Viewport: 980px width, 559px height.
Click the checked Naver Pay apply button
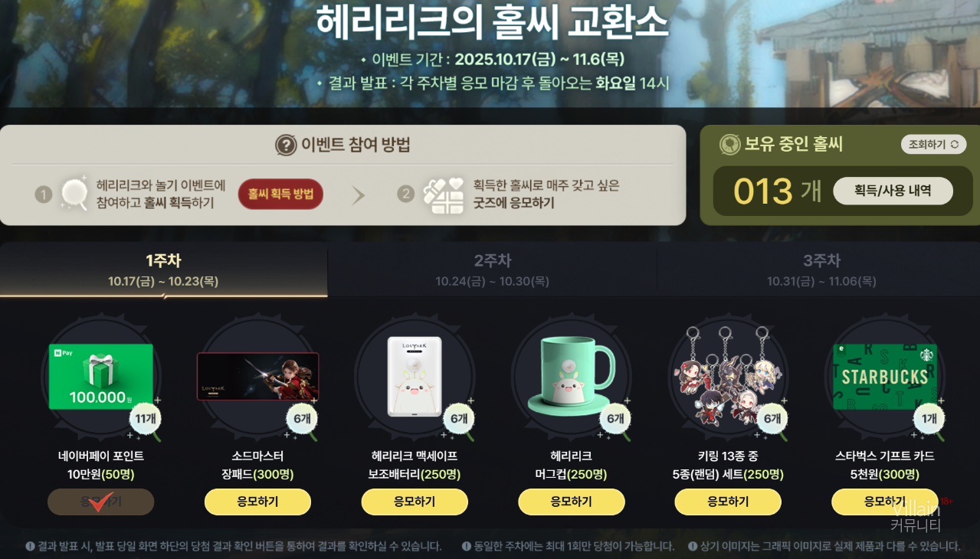coord(101,502)
